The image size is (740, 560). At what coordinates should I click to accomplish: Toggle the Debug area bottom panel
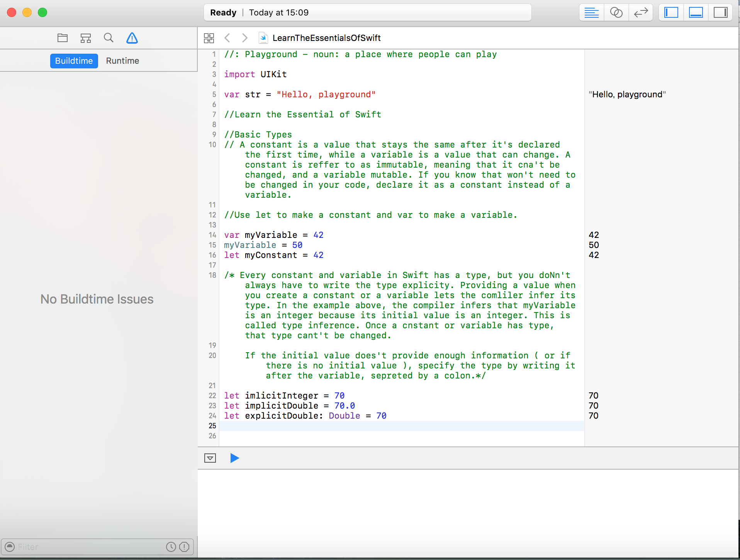696,13
